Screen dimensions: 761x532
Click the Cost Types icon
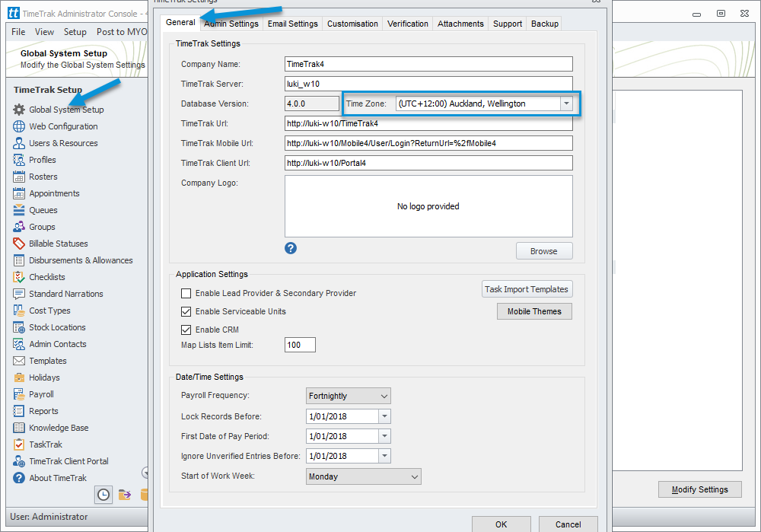[19, 311]
